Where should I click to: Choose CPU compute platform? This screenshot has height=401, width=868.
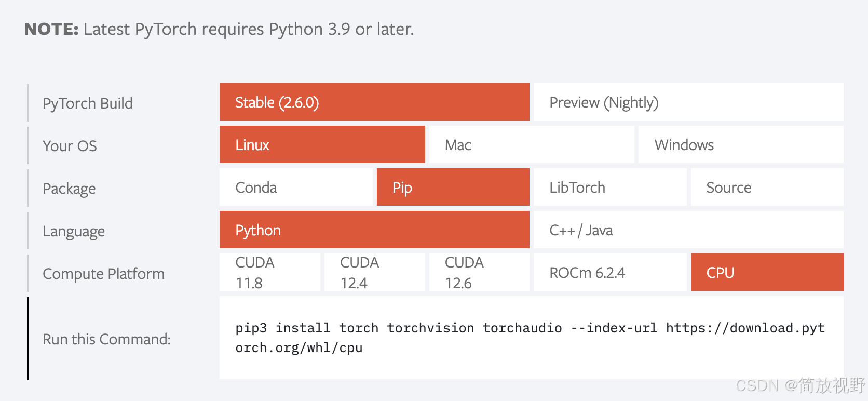(766, 273)
